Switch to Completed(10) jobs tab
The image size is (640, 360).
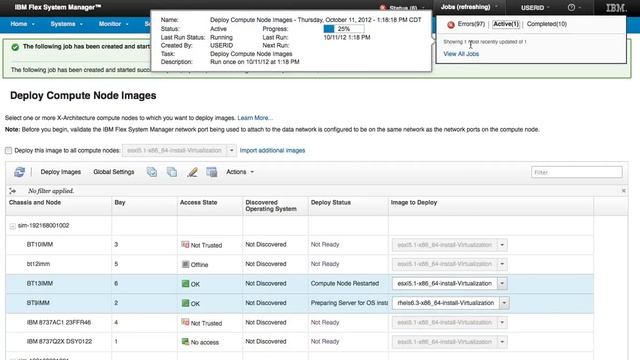coord(547,24)
